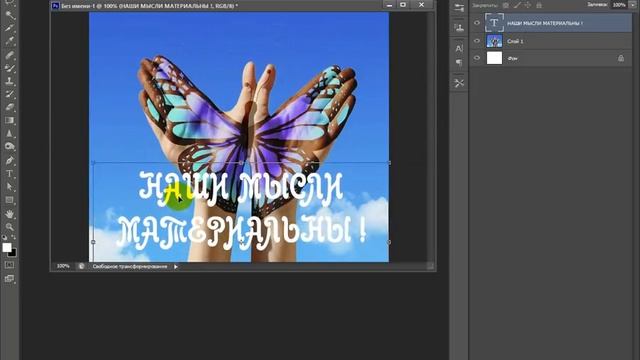Select the Eraser tool
Viewport: 640px width, 360px height.
coord(10,107)
